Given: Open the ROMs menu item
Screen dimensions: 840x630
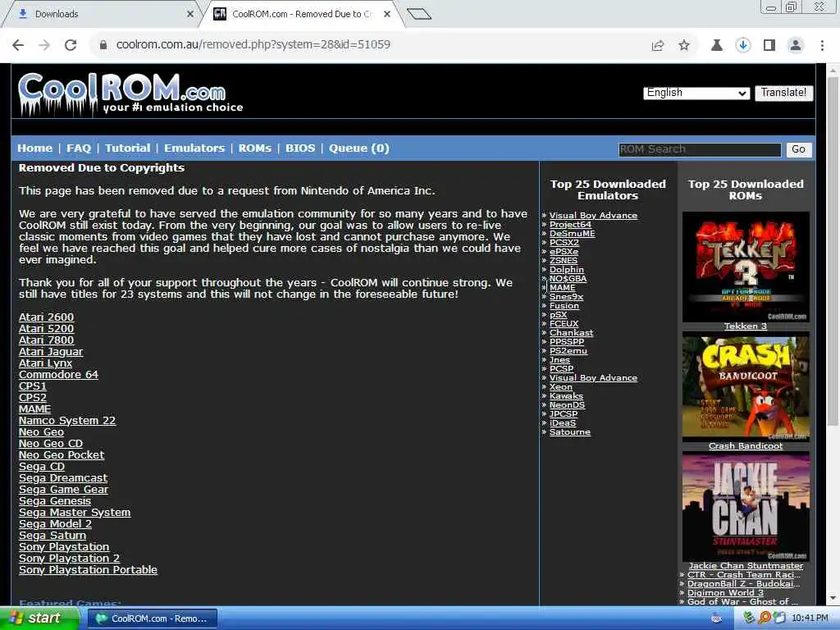Looking at the screenshot, I should 255,148.
